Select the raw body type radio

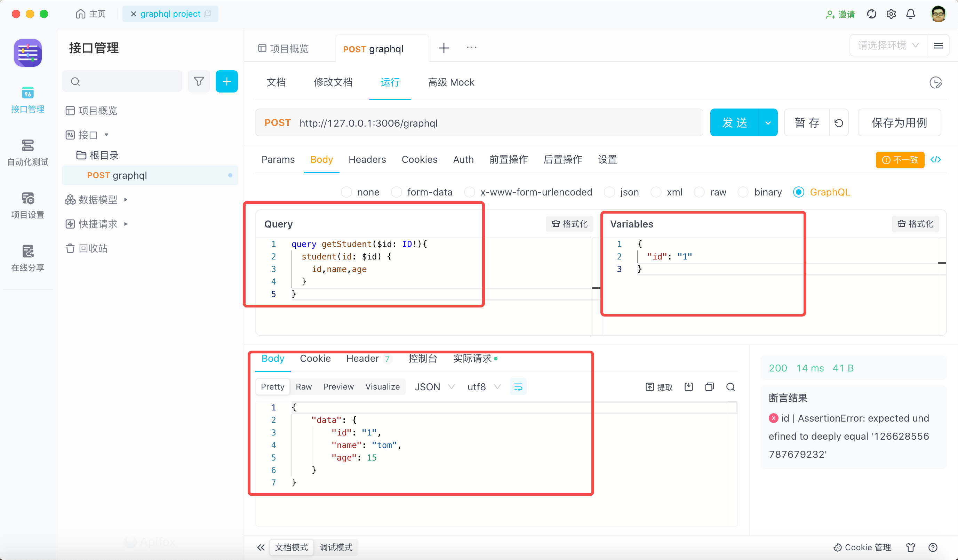(699, 192)
